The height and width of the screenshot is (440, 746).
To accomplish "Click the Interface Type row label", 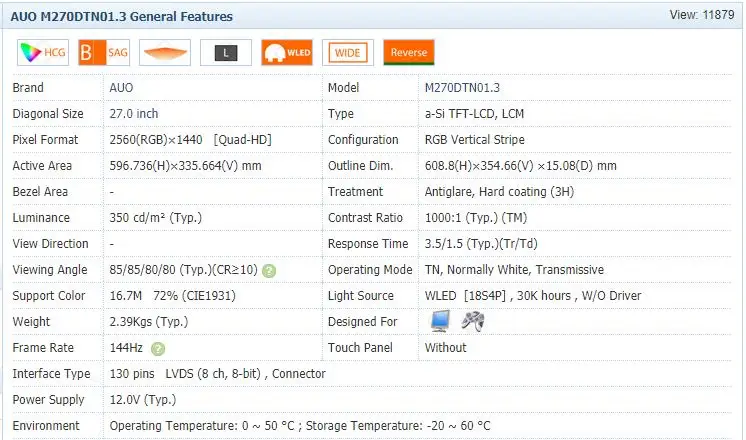I will (51, 374).
